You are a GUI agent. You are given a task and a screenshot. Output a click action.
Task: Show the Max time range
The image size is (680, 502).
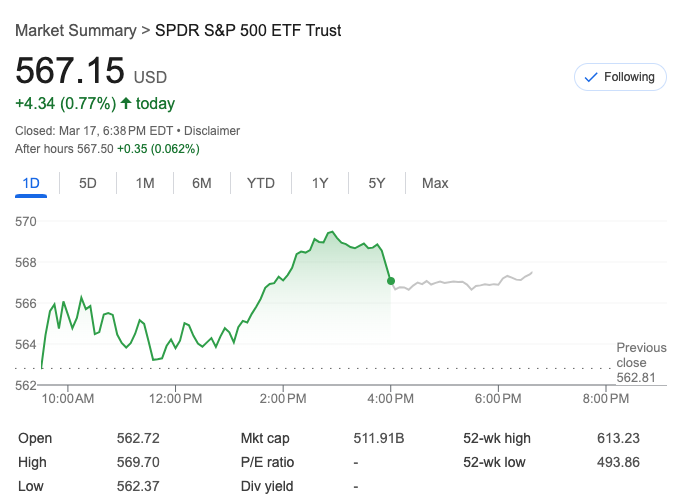pyautogui.click(x=435, y=183)
